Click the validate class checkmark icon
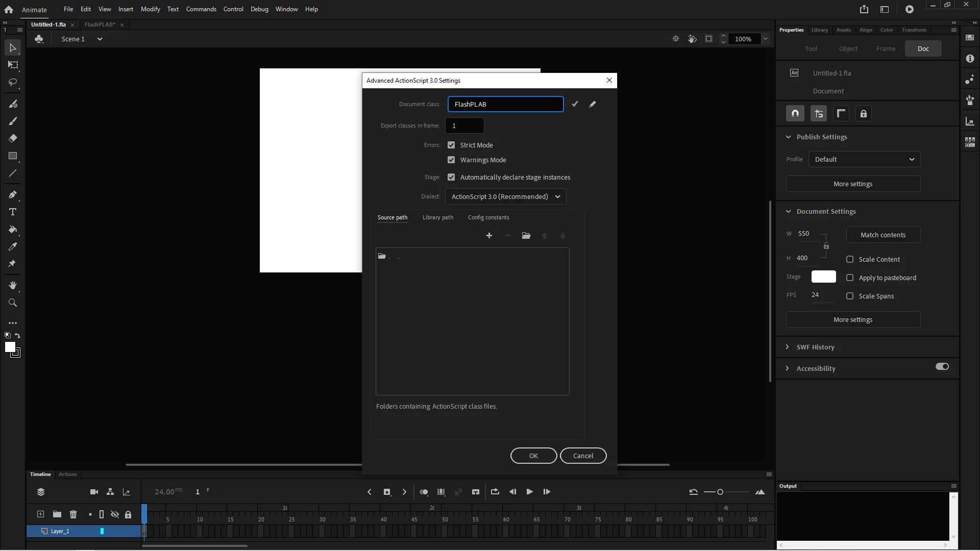 [575, 104]
